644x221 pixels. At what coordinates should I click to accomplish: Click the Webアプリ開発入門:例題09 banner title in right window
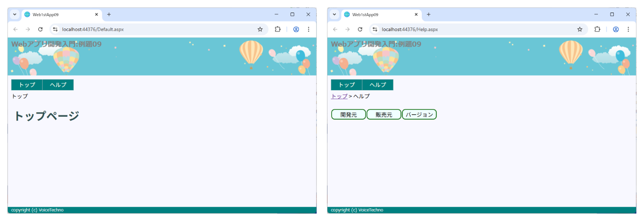pos(376,44)
